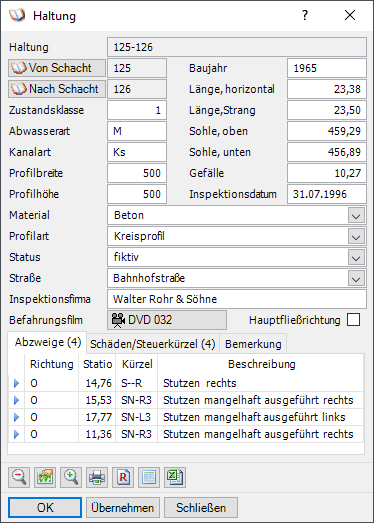Viewport: 374px width, 523px height.
Task: Click the OK button
Action: (x=45, y=508)
